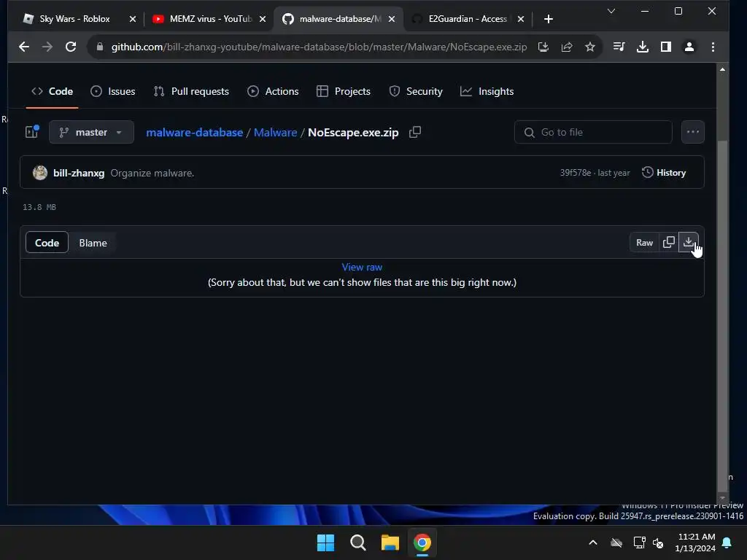Share this page via address bar icon

click(x=566, y=47)
